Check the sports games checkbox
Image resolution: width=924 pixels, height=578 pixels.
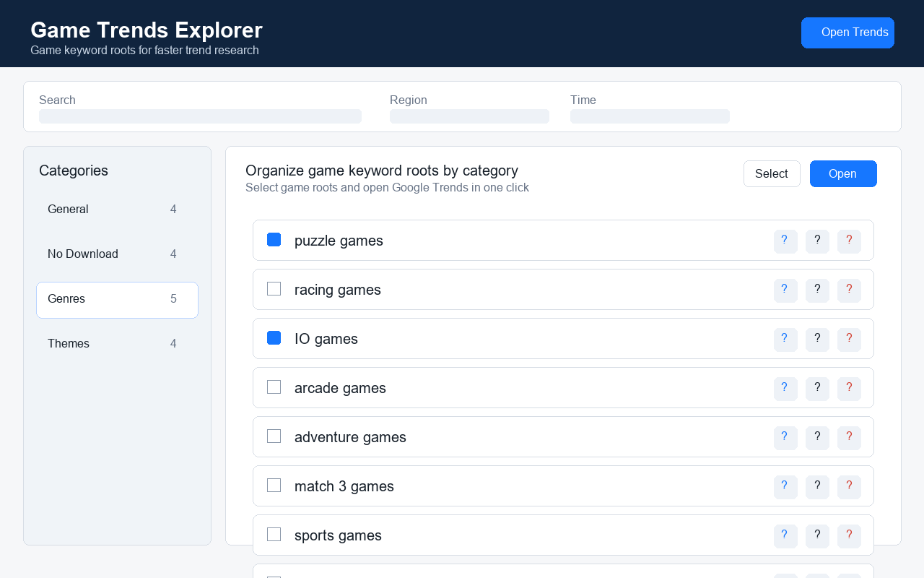tap(274, 535)
